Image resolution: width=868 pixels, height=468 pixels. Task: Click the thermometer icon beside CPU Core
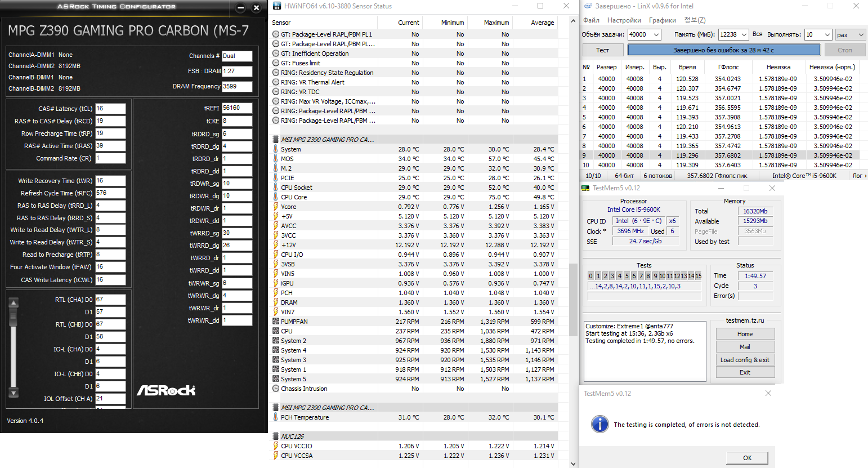pos(276,197)
